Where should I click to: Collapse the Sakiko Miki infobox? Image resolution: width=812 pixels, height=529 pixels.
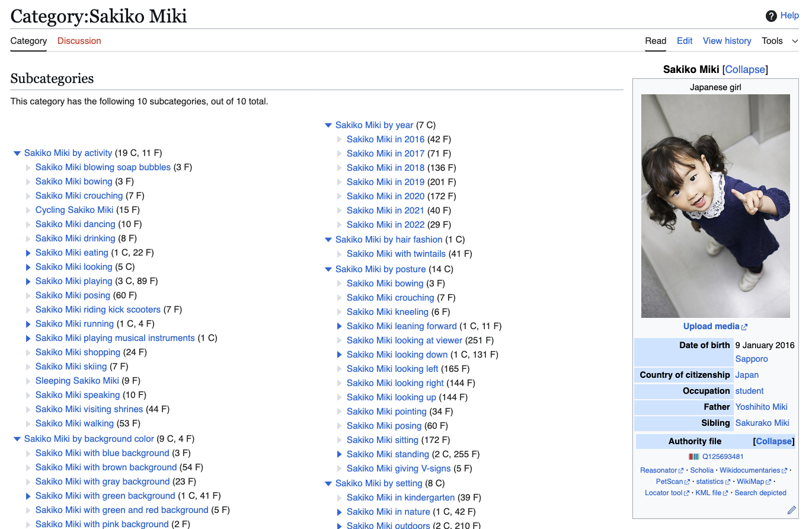pyautogui.click(x=745, y=69)
